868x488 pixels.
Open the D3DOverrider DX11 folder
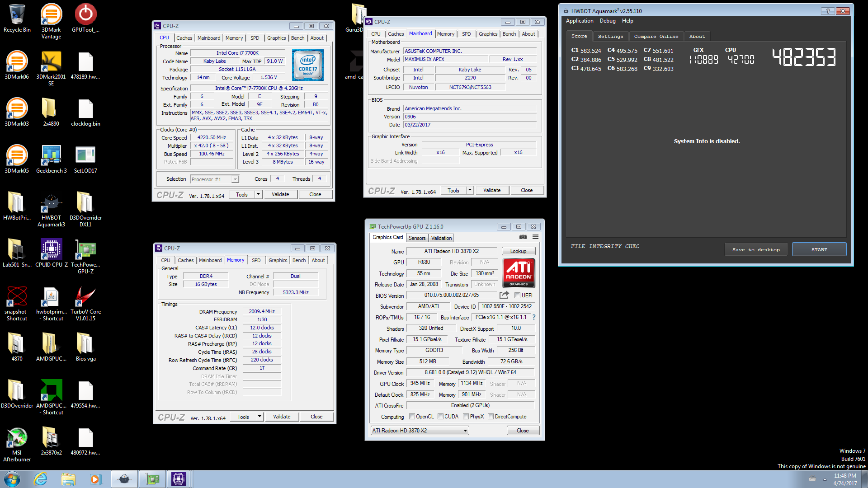pos(85,209)
